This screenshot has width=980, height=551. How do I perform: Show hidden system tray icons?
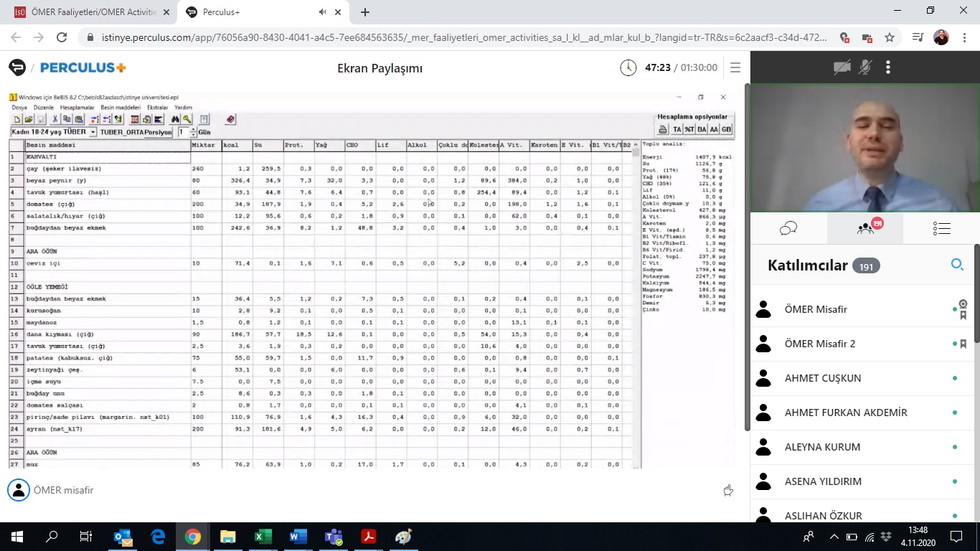coord(834,537)
